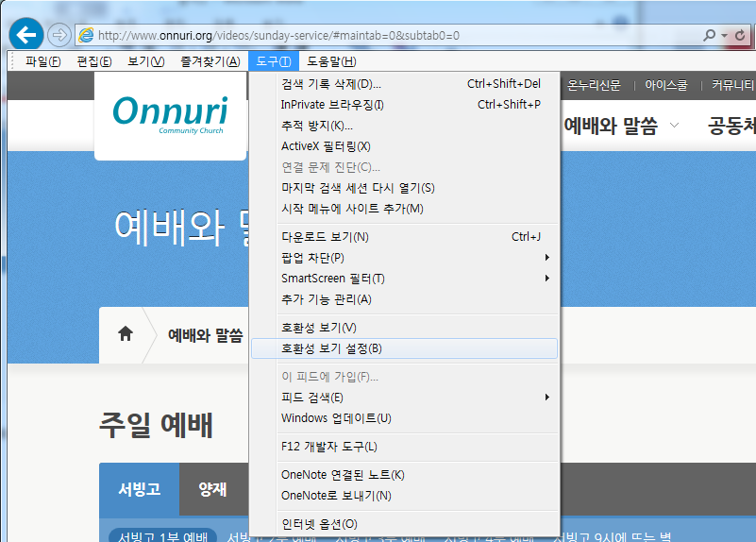This screenshot has height=542, width=756.
Task: Expand the 팝업 차단(P) submenu
Action: (x=404, y=258)
